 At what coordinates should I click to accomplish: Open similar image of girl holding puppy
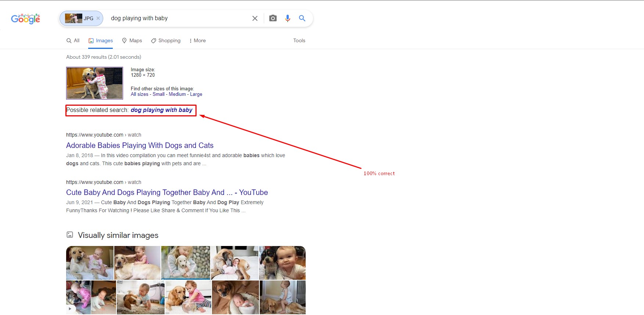click(186, 263)
